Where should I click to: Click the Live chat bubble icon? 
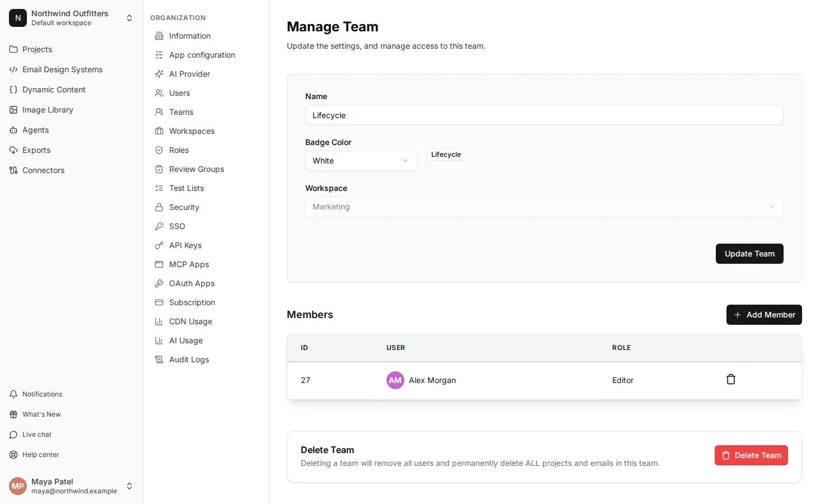click(13, 435)
